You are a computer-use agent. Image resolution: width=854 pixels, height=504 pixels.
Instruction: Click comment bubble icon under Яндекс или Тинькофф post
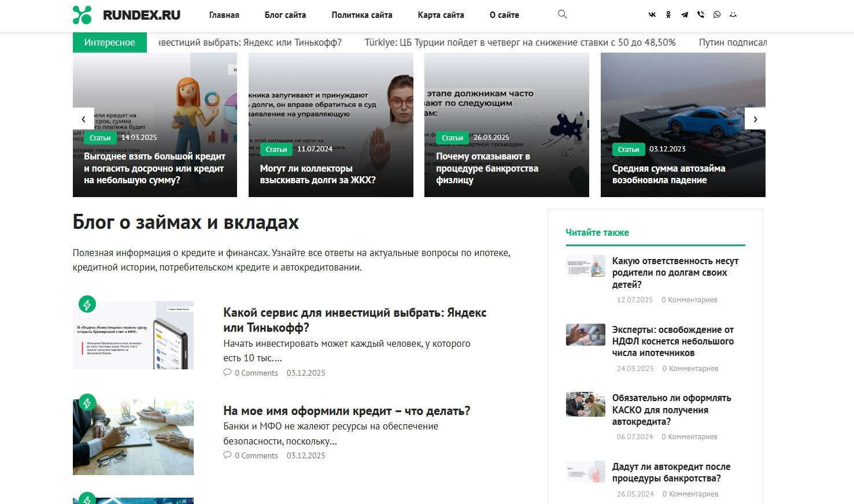click(x=227, y=373)
